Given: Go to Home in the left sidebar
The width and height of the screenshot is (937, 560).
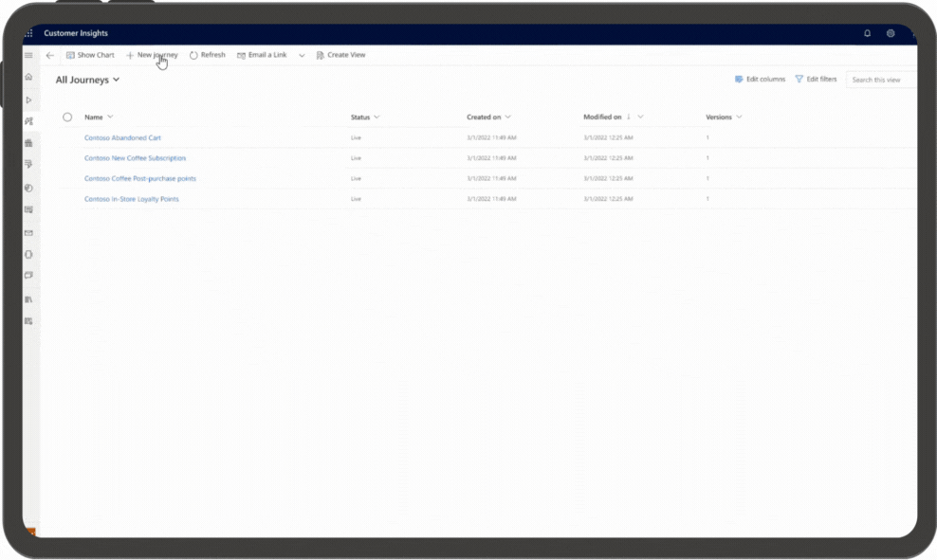Looking at the screenshot, I should [x=28, y=77].
